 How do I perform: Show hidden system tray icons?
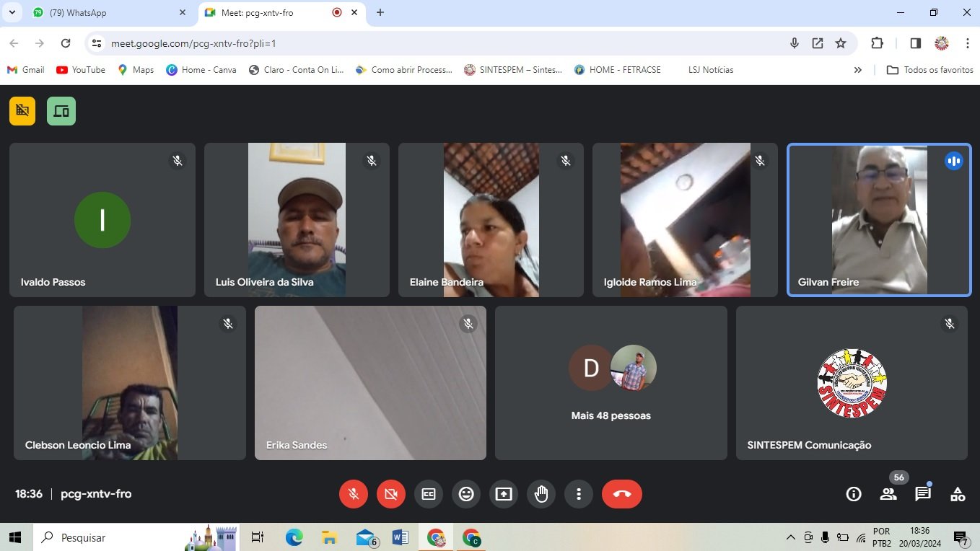pyautogui.click(x=791, y=537)
